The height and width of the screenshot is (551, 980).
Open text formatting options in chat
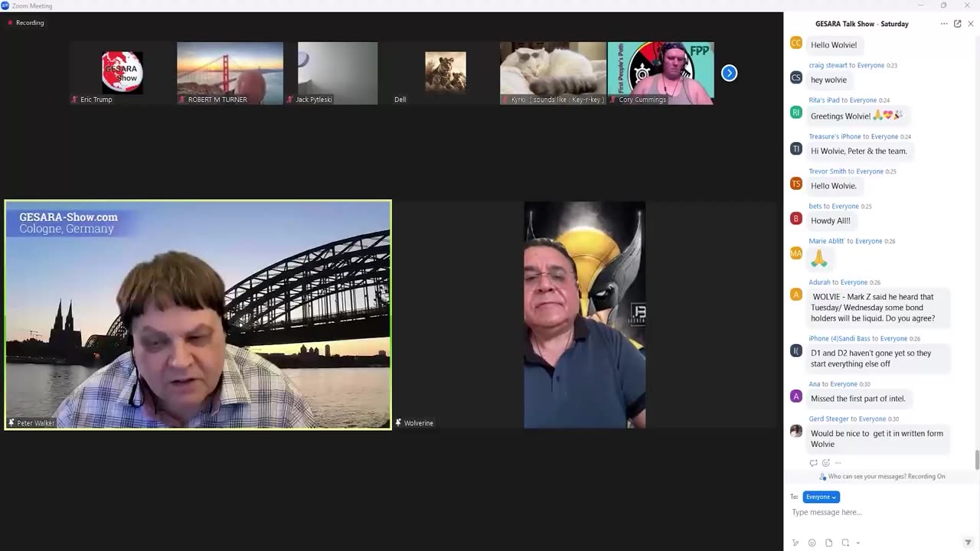point(795,543)
